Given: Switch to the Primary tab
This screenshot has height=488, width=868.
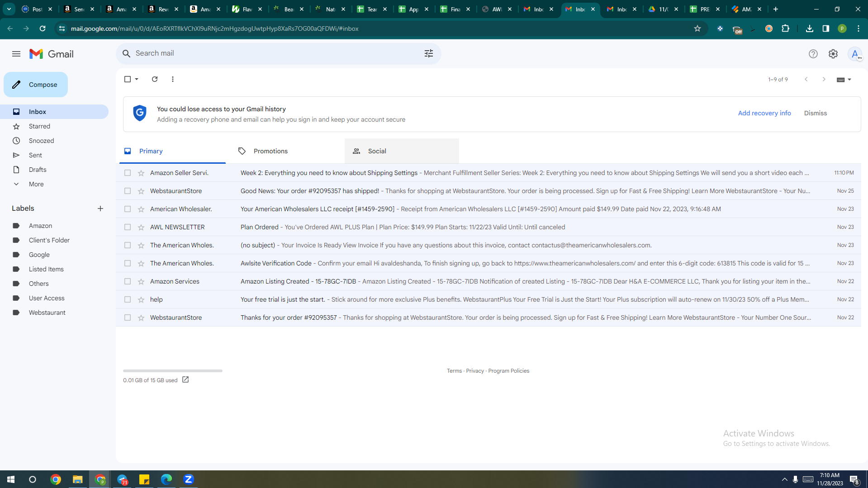Looking at the screenshot, I should pyautogui.click(x=172, y=151).
